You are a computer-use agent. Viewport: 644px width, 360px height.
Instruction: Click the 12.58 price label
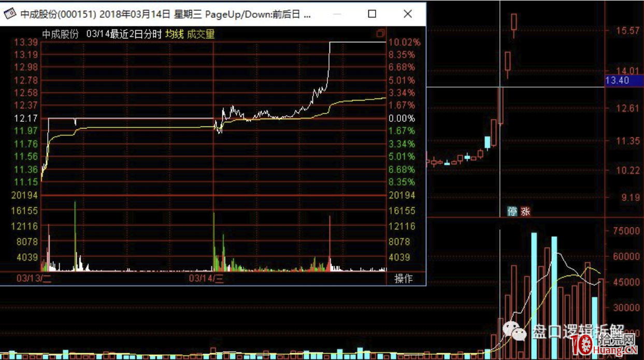26,93
